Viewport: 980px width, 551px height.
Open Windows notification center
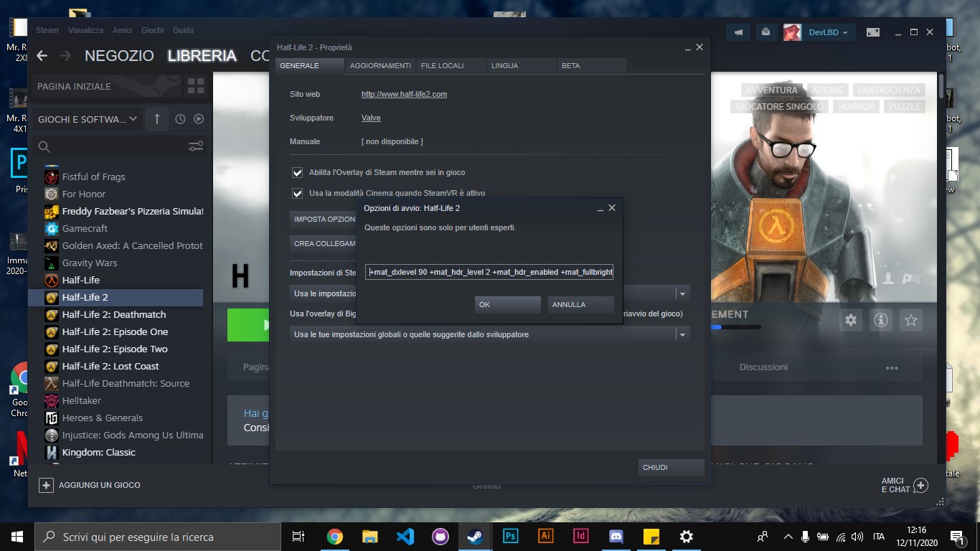[x=956, y=537]
